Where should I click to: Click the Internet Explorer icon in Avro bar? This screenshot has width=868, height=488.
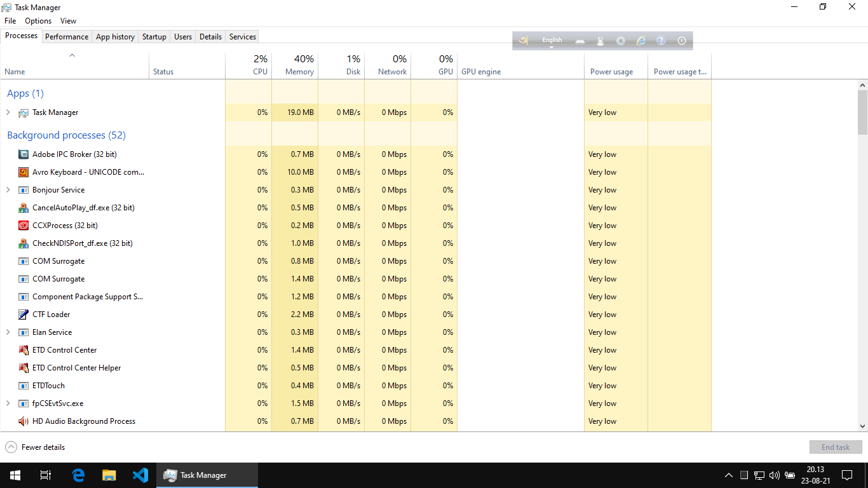641,41
